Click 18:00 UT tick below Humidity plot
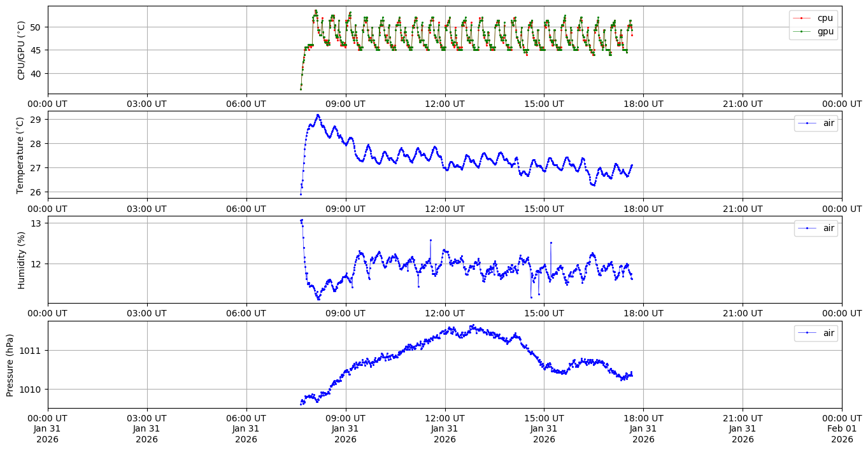The height and width of the screenshot is (450, 868). point(643,313)
